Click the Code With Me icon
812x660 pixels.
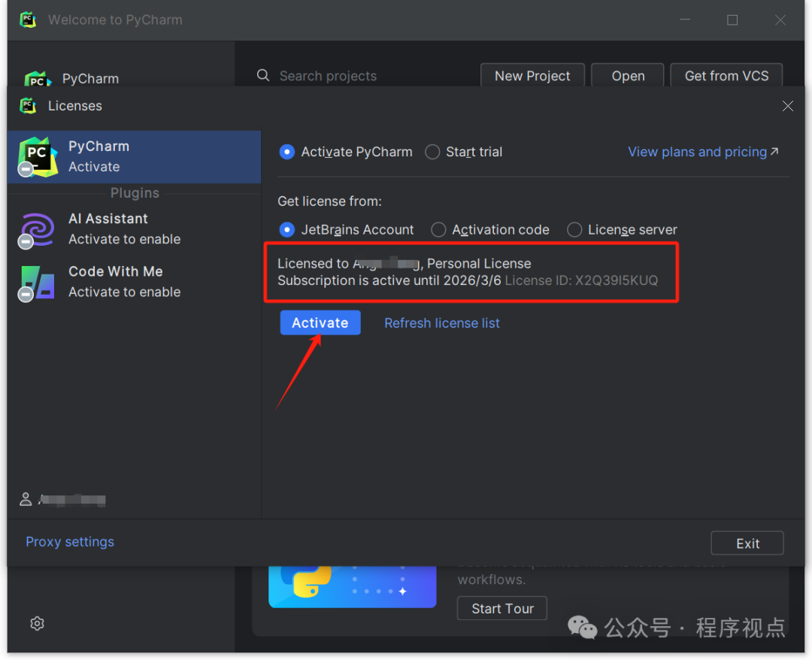pos(38,282)
